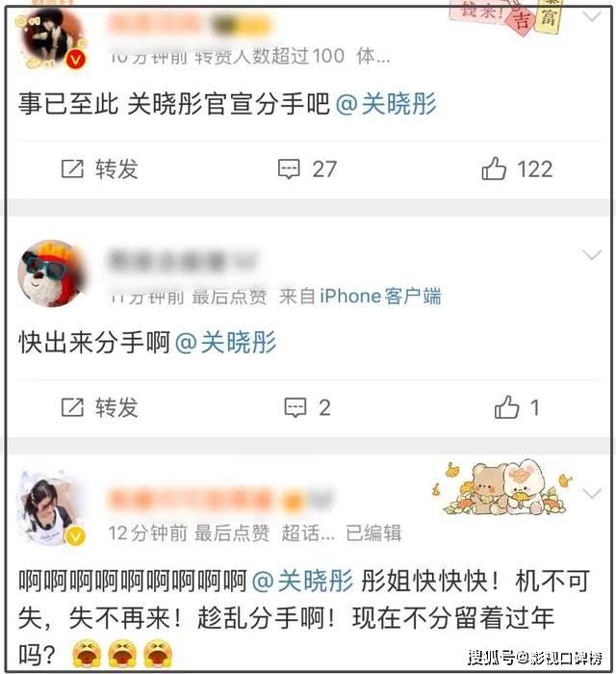Open the third poster's avatar
The width and height of the screenshot is (616, 674).
click(x=51, y=507)
